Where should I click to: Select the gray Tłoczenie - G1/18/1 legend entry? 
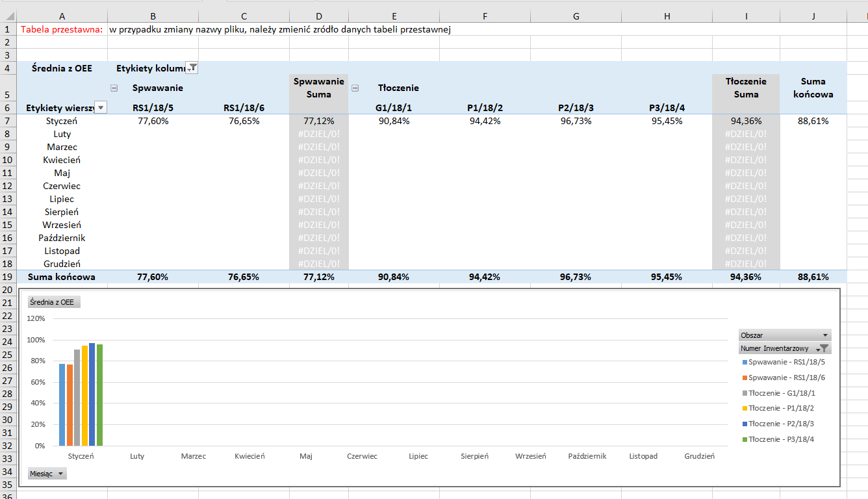[x=781, y=393]
